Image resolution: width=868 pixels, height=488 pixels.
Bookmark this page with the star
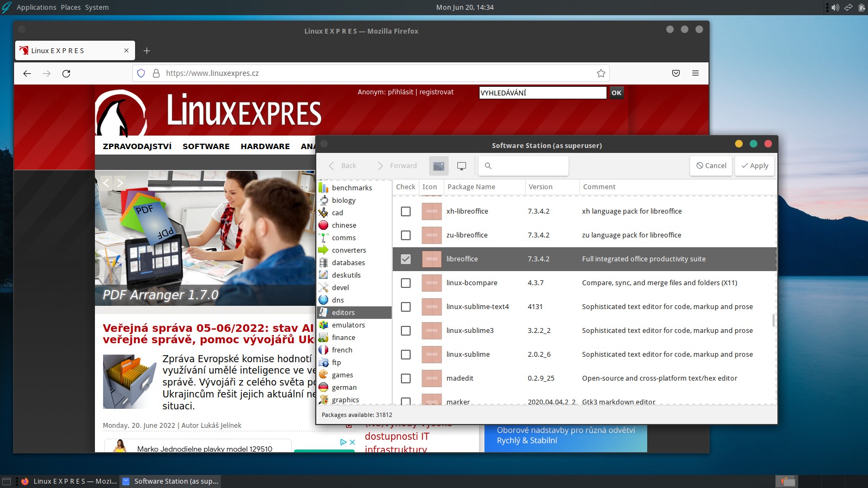tap(601, 73)
